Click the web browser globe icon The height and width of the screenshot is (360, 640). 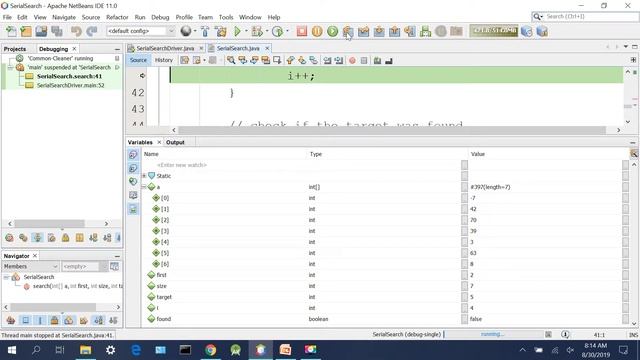click(x=186, y=31)
